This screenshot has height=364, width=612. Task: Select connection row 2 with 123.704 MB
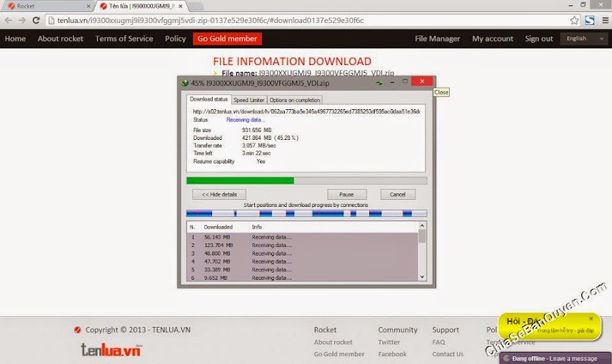click(x=302, y=245)
